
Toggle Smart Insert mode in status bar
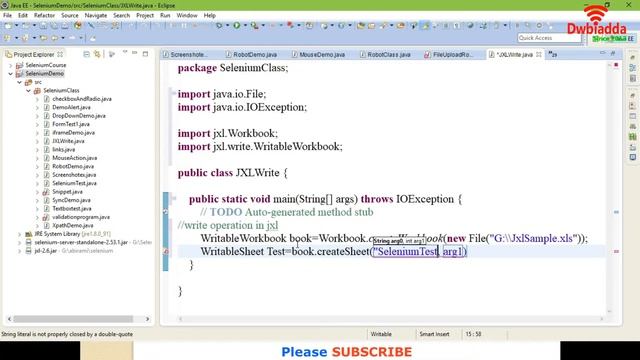(434, 334)
